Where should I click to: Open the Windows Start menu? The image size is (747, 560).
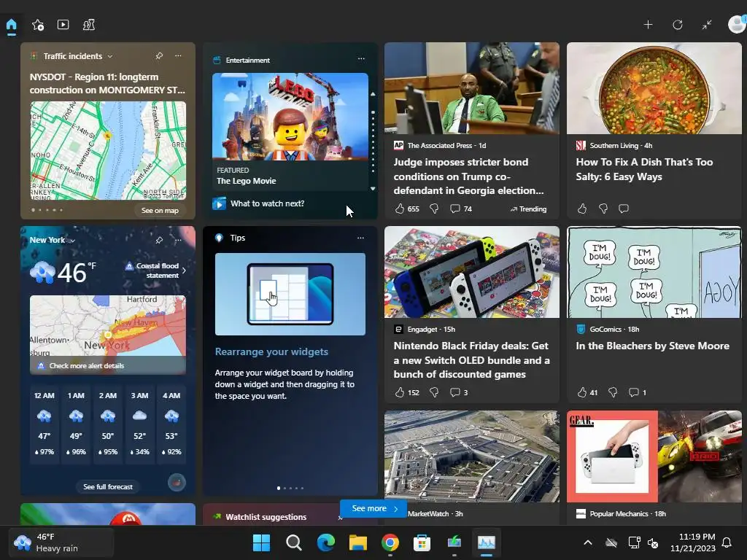[261, 542]
